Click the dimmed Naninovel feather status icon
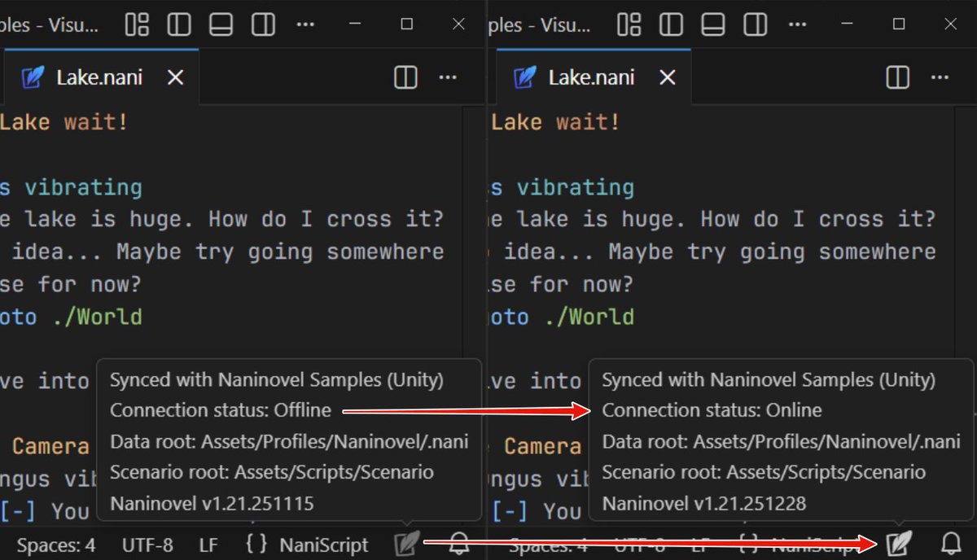Screen dimensions: 977x560 pos(405,542)
